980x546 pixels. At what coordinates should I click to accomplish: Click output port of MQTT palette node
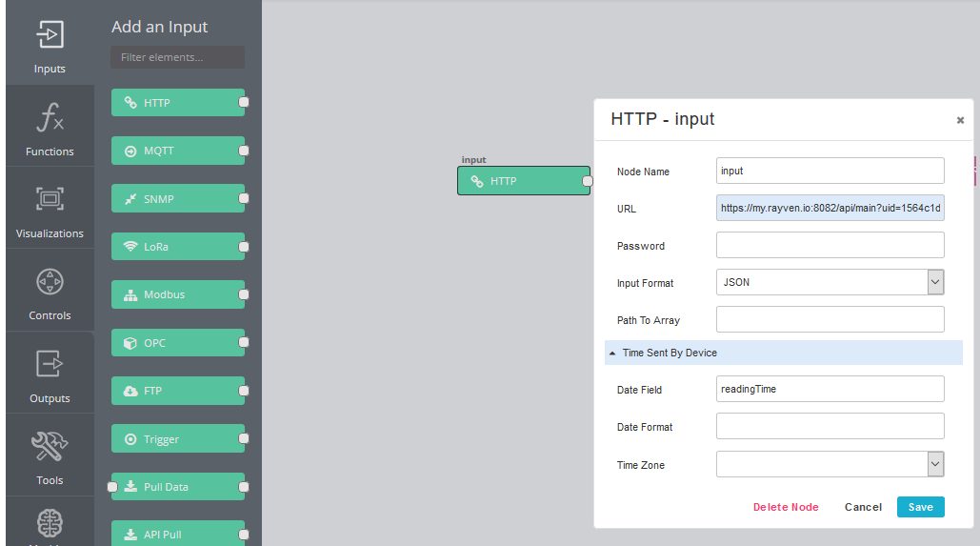(244, 151)
